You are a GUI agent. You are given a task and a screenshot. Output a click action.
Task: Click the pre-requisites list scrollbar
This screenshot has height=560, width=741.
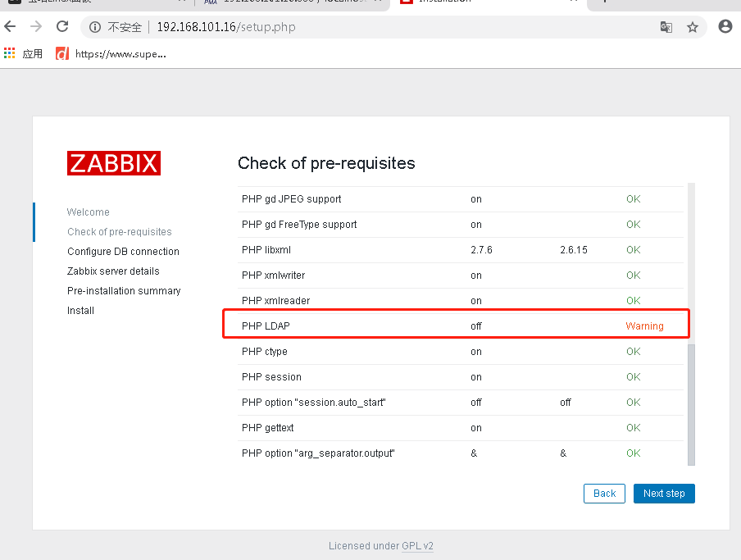(x=691, y=404)
